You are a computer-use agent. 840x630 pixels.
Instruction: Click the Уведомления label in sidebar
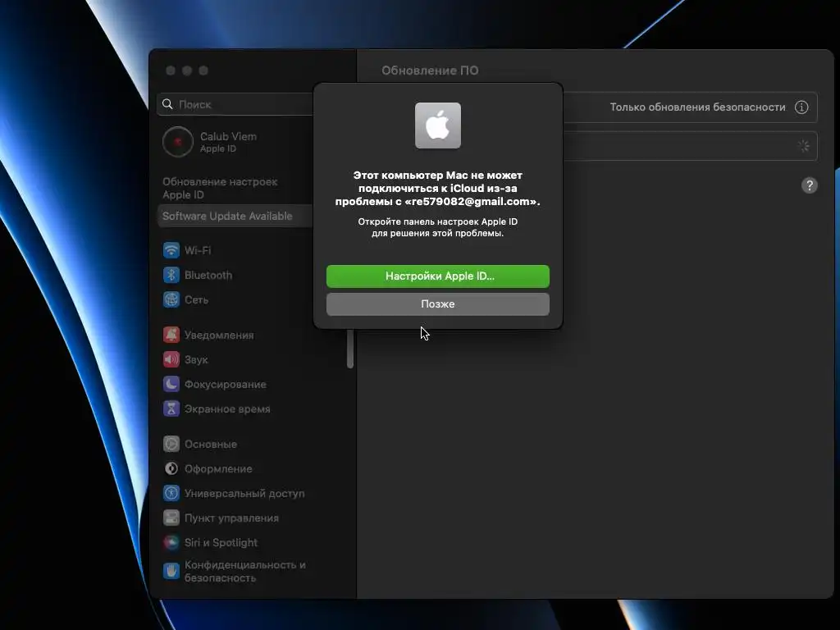[x=219, y=335]
